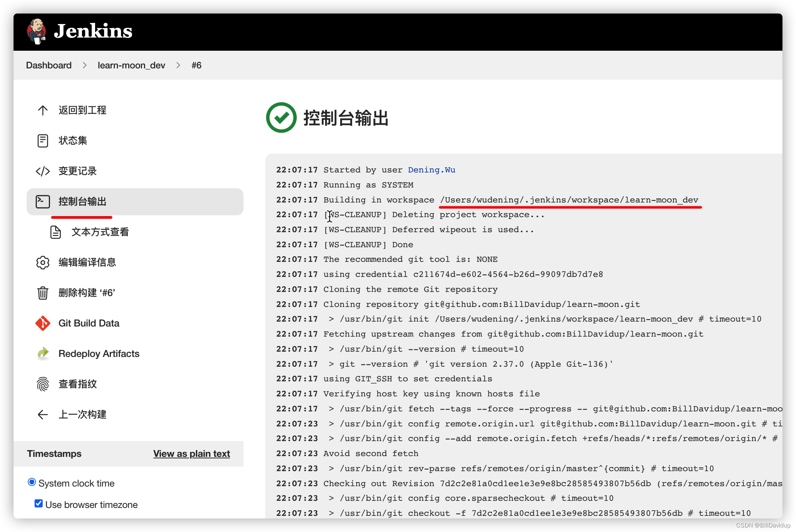
Task: Click 'Cloning the remote Git repository' line
Action: point(410,289)
